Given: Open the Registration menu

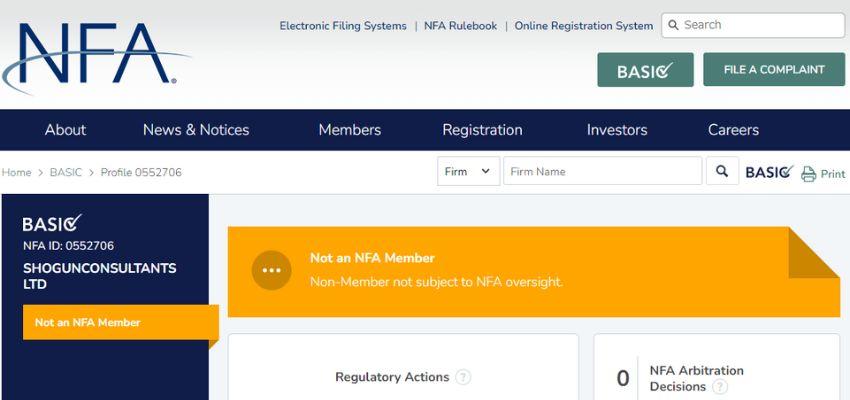Looking at the screenshot, I should (482, 130).
